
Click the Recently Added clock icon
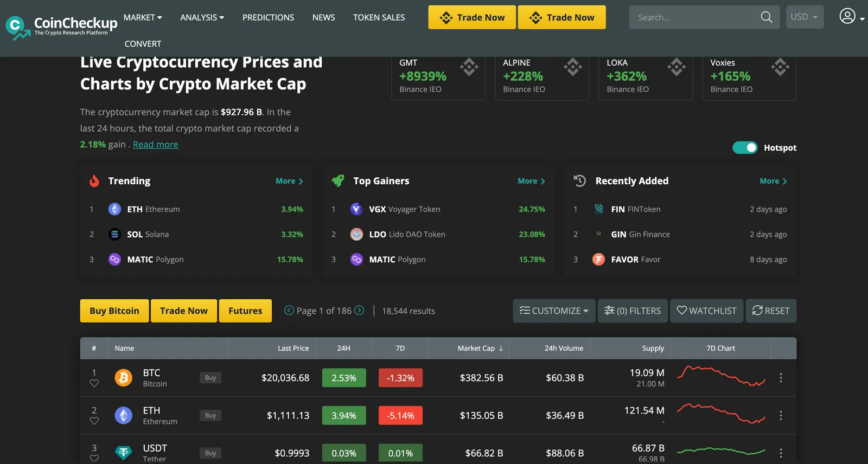[x=580, y=181]
